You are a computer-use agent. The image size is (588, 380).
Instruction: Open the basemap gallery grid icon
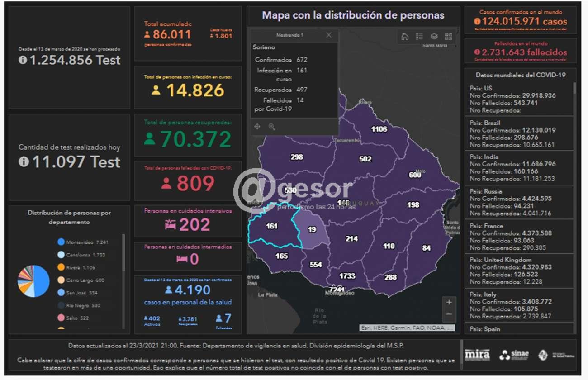pyautogui.click(x=448, y=37)
